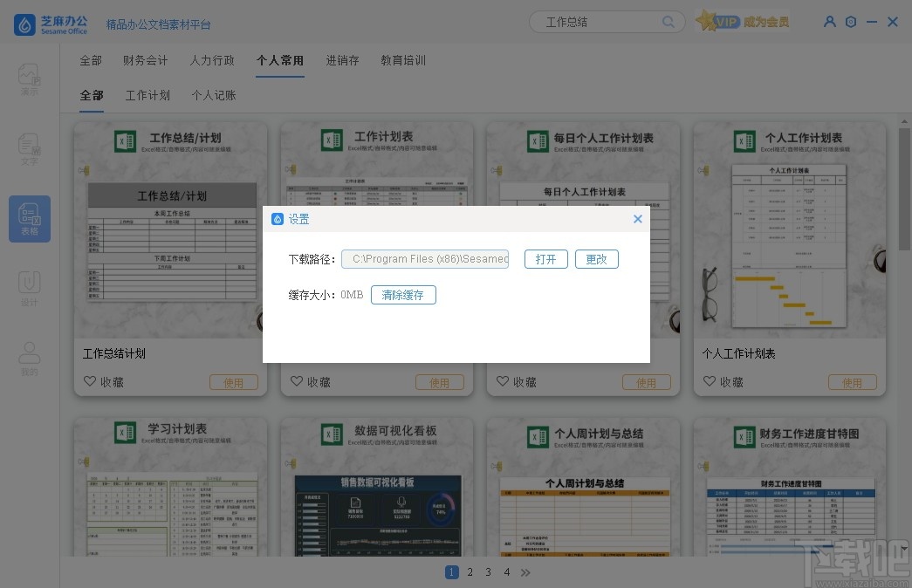Open the 演示 presentation section in sidebar
The image size is (912, 588).
tap(29, 79)
